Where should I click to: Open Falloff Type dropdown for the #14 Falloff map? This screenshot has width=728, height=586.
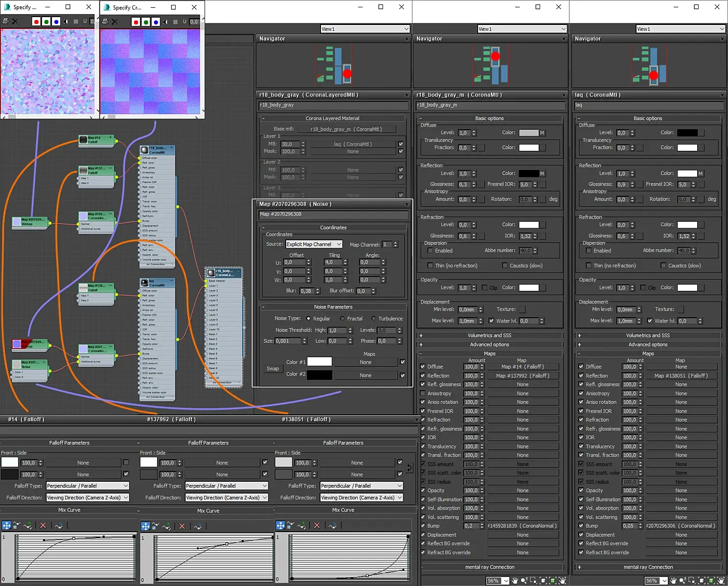point(88,486)
